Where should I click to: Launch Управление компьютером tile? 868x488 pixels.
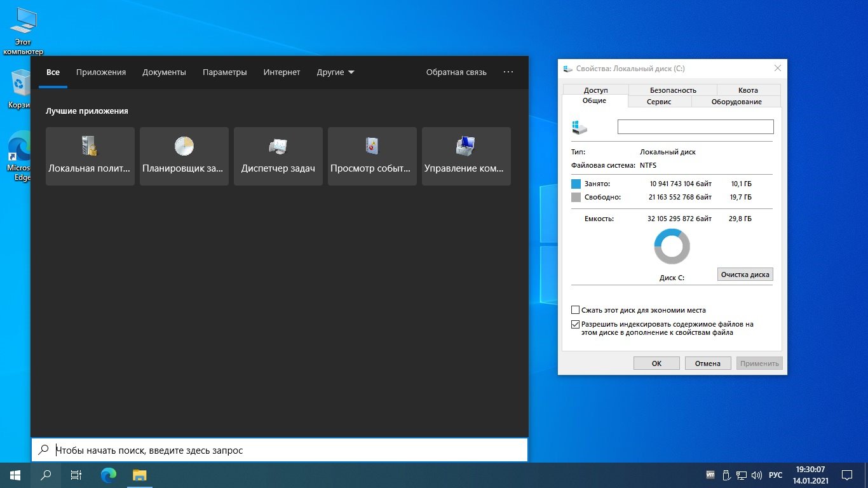pyautogui.click(x=466, y=156)
